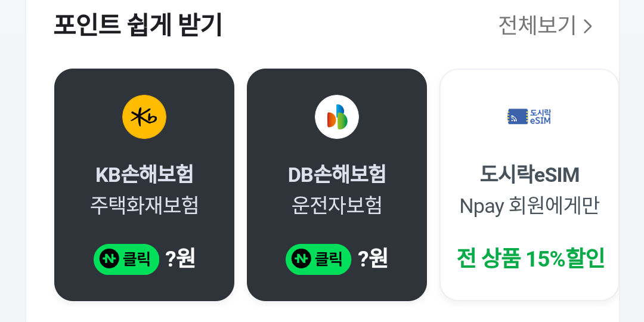Image resolution: width=644 pixels, height=322 pixels.
Task: Click the chevron arrow beside 전체보기
Action: (x=588, y=26)
